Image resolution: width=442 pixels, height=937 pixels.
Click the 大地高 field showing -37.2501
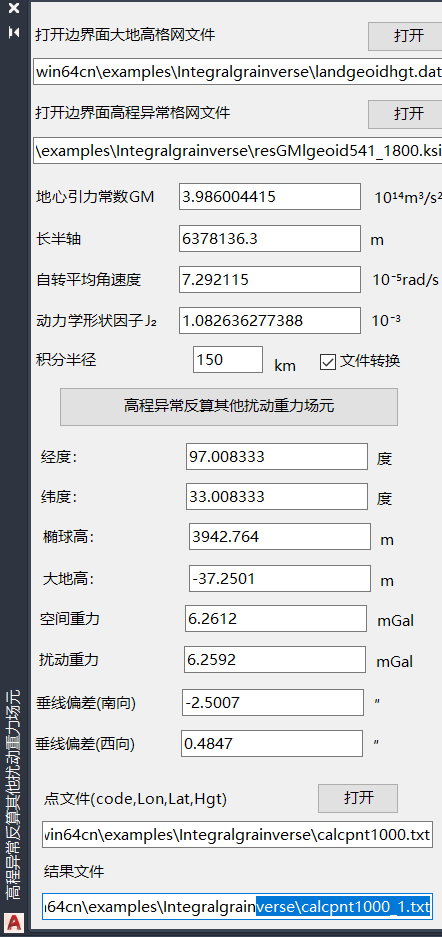[280, 578]
